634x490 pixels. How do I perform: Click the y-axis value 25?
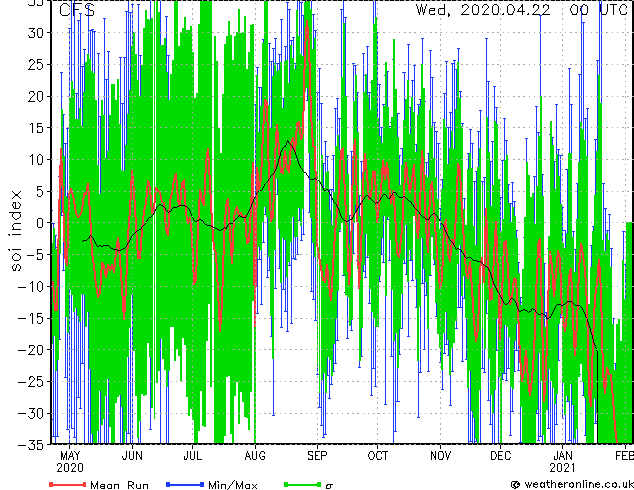click(x=36, y=65)
